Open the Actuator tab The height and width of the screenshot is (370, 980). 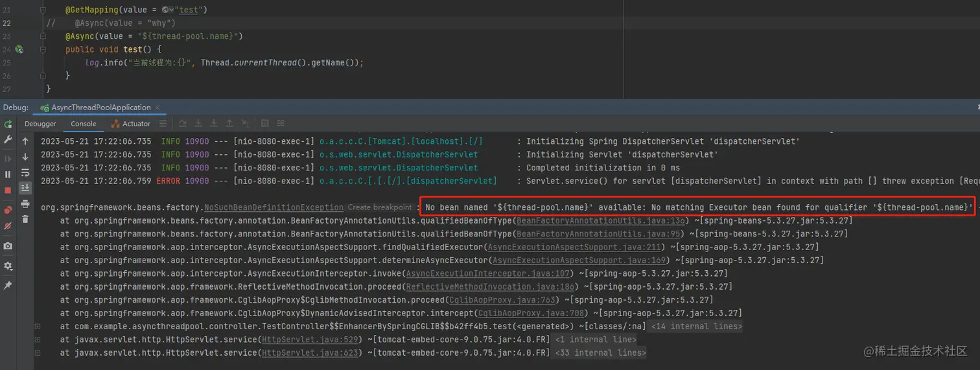[131, 124]
